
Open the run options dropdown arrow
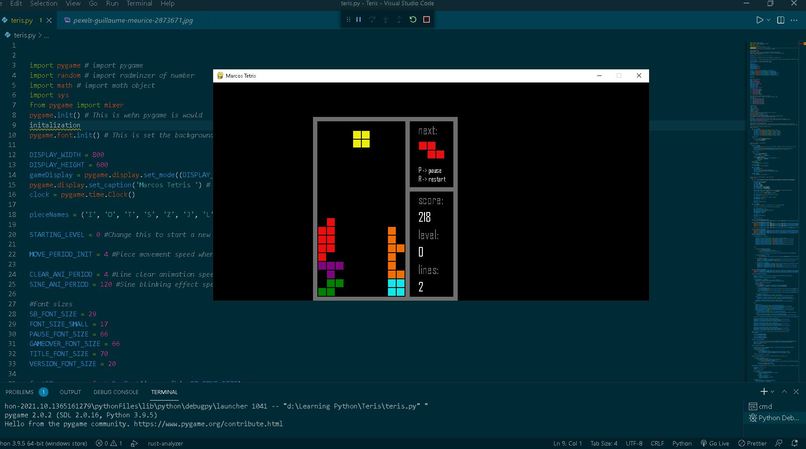coord(768,20)
